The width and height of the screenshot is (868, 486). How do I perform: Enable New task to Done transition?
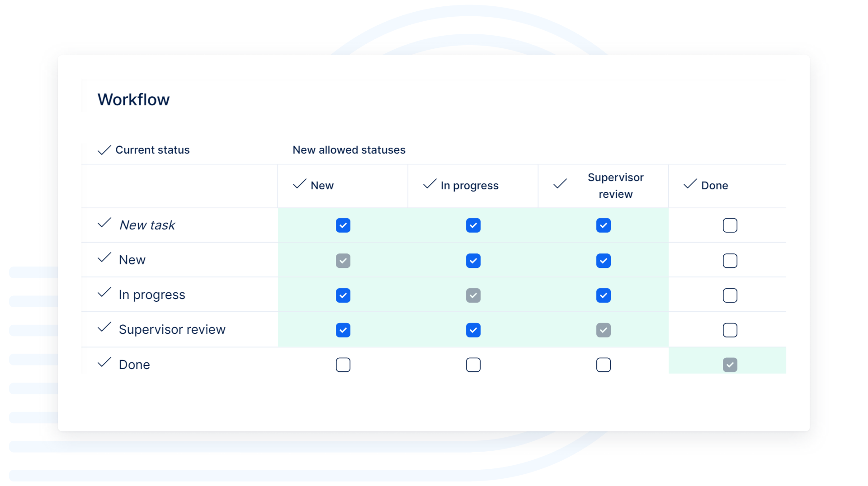(730, 225)
